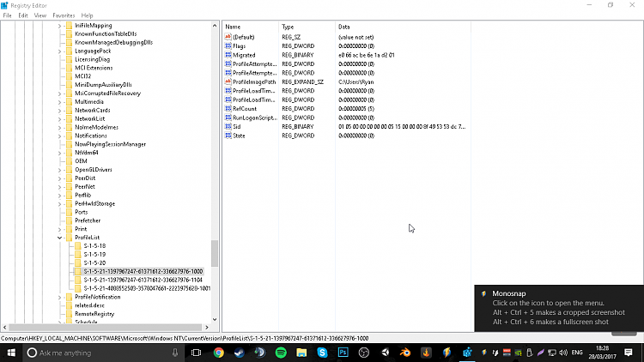Launch Google Chrome from the taskbar
The height and width of the screenshot is (362, 644).
218,353
